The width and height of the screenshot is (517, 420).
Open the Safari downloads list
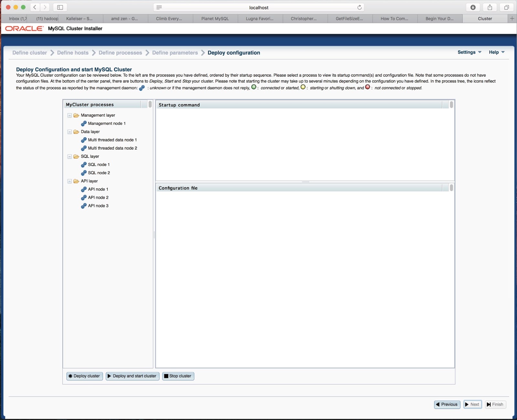[x=473, y=7]
